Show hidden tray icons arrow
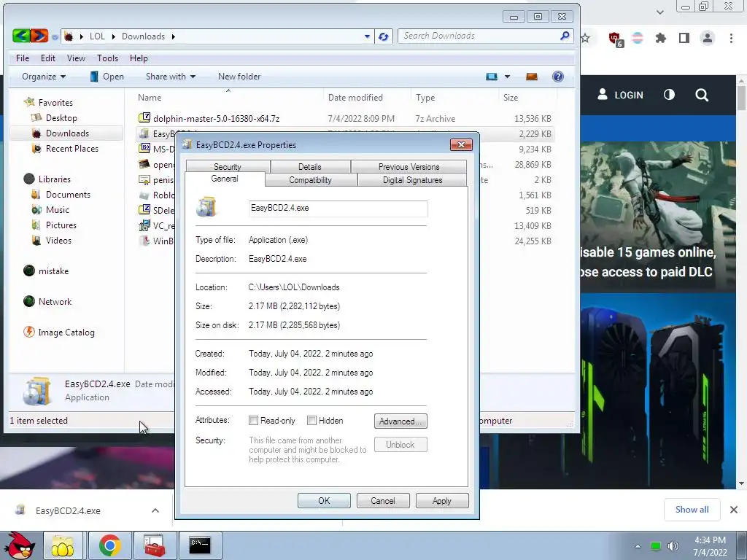 pos(638,546)
